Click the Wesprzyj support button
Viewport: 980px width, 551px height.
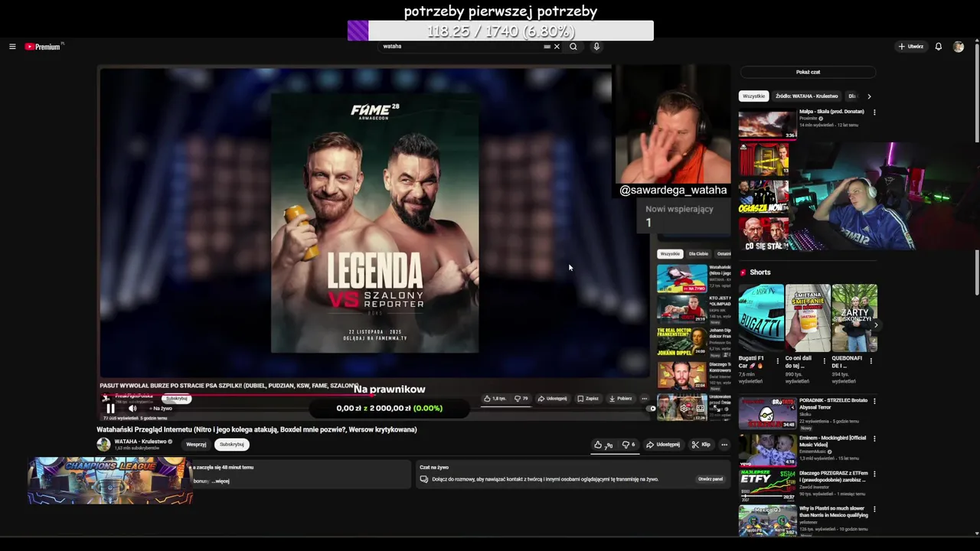click(x=196, y=445)
